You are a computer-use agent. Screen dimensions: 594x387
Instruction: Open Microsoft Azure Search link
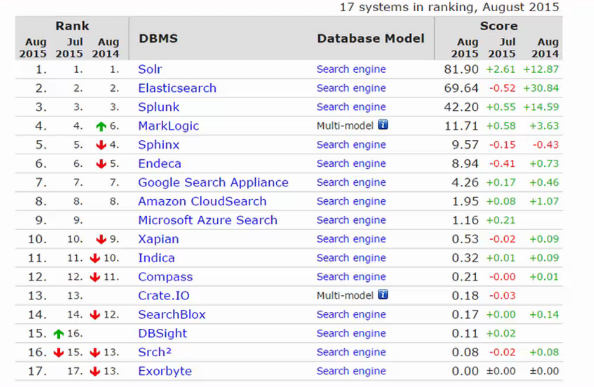click(x=208, y=220)
